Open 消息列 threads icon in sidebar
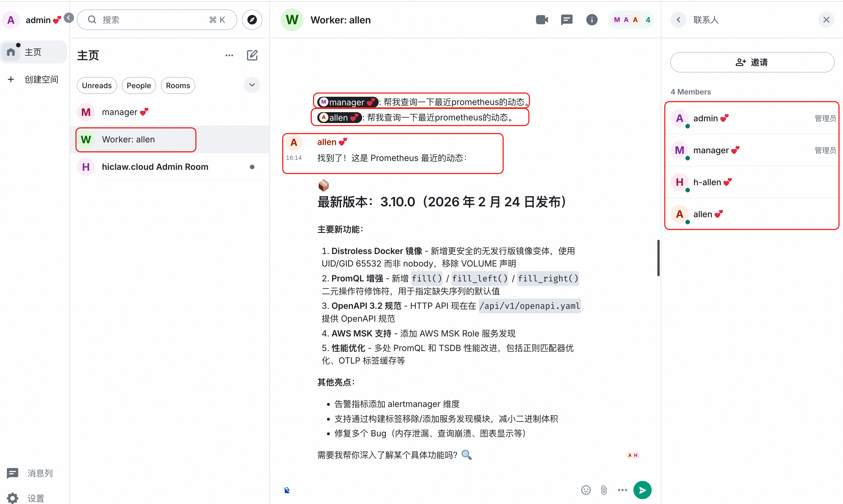 13,473
